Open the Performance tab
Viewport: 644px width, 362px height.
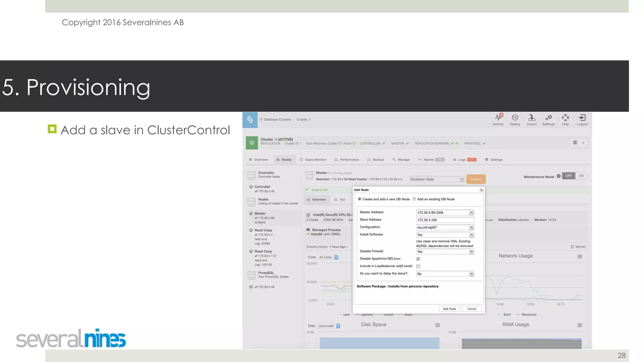click(347, 160)
